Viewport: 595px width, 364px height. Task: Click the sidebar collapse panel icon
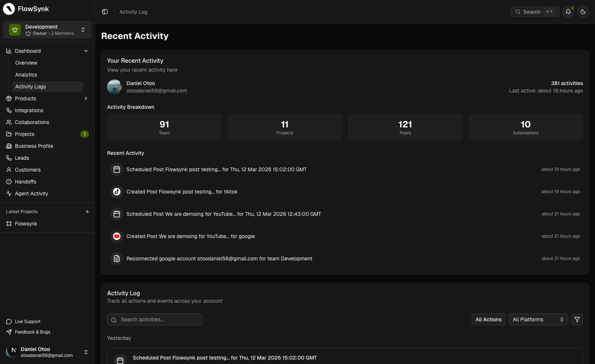pos(104,12)
